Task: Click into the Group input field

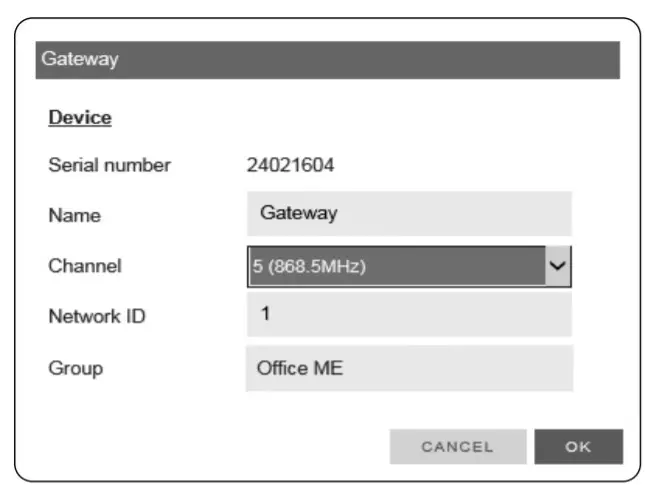Action: coord(409,368)
